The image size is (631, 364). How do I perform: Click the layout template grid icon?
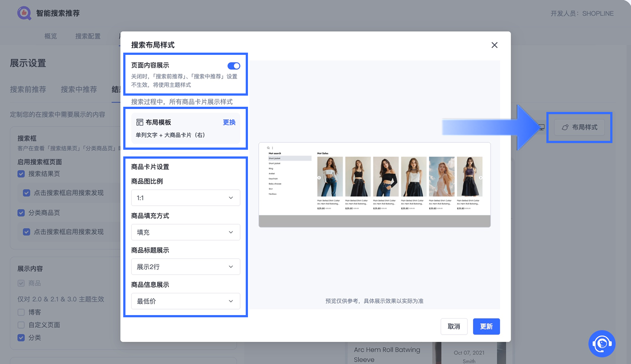[140, 122]
